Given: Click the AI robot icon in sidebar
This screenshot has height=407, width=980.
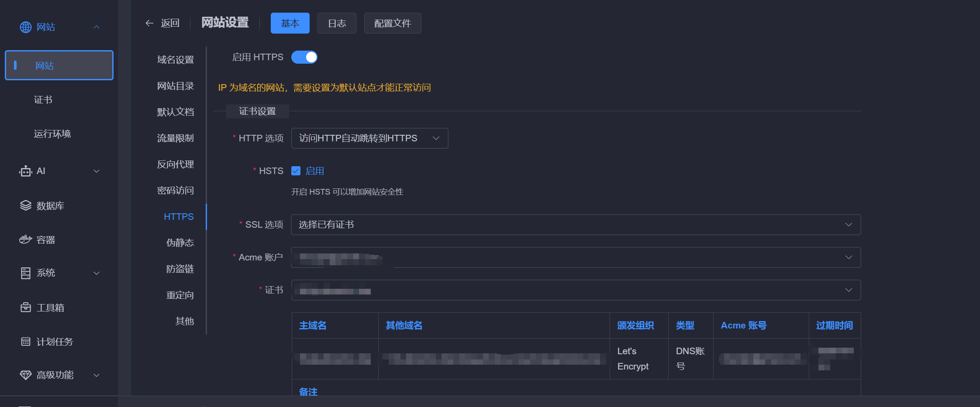Looking at the screenshot, I should click(x=26, y=171).
